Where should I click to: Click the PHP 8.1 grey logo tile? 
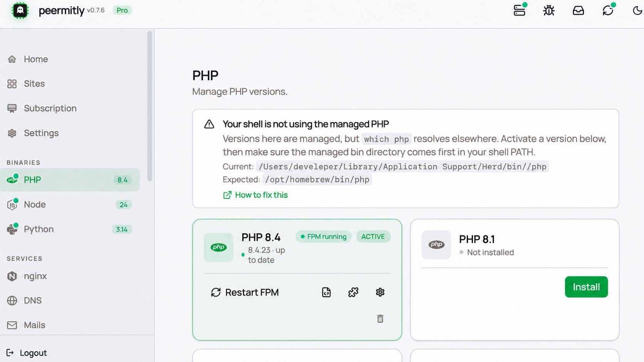pos(436,245)
